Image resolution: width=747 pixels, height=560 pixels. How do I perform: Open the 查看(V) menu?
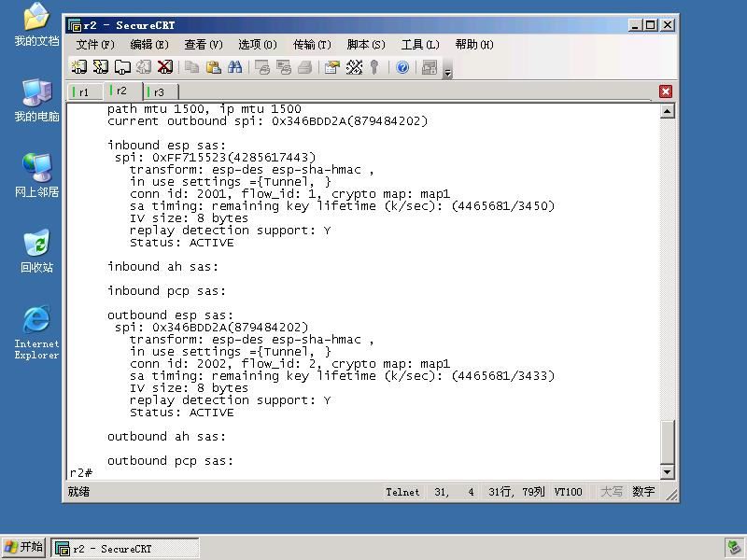coord(204,45)
